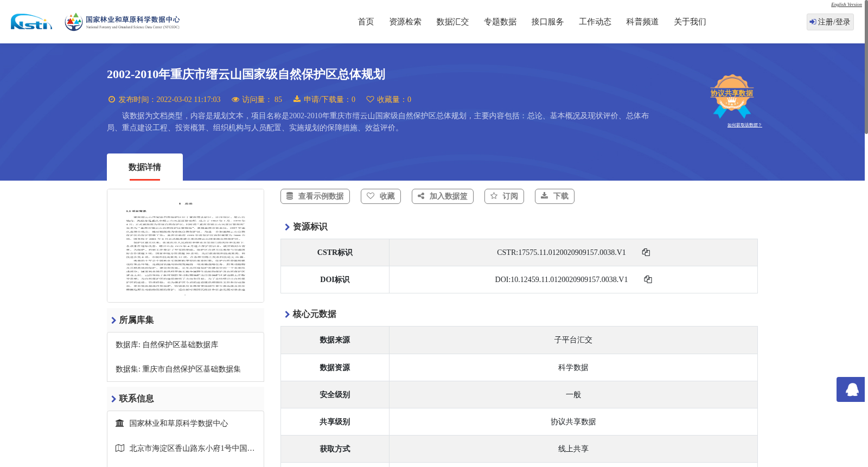Click the 加入数据篮 button

[x=443, y=196]
